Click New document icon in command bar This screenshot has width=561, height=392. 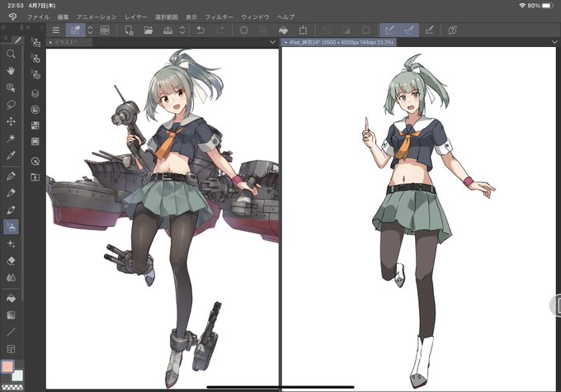(x=129, y=30)
